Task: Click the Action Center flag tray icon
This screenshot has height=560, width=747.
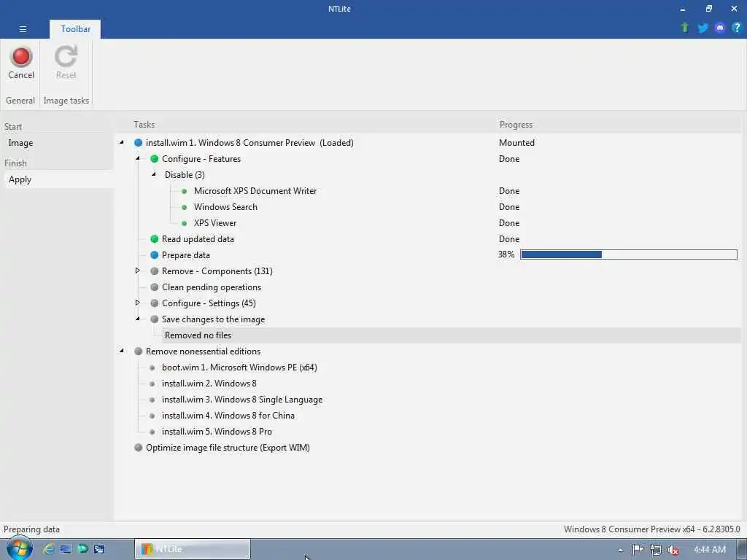Action: tap(638, 550)
